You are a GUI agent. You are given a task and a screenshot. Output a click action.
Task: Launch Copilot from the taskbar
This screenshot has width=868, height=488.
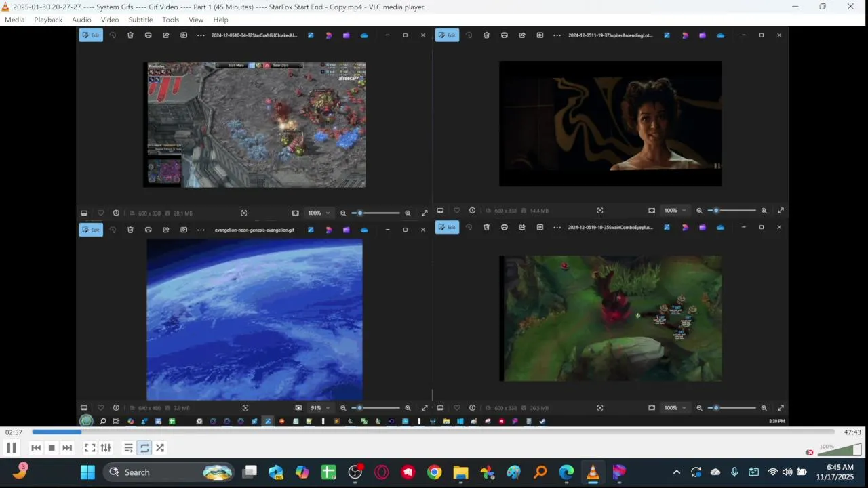(302, 472)
